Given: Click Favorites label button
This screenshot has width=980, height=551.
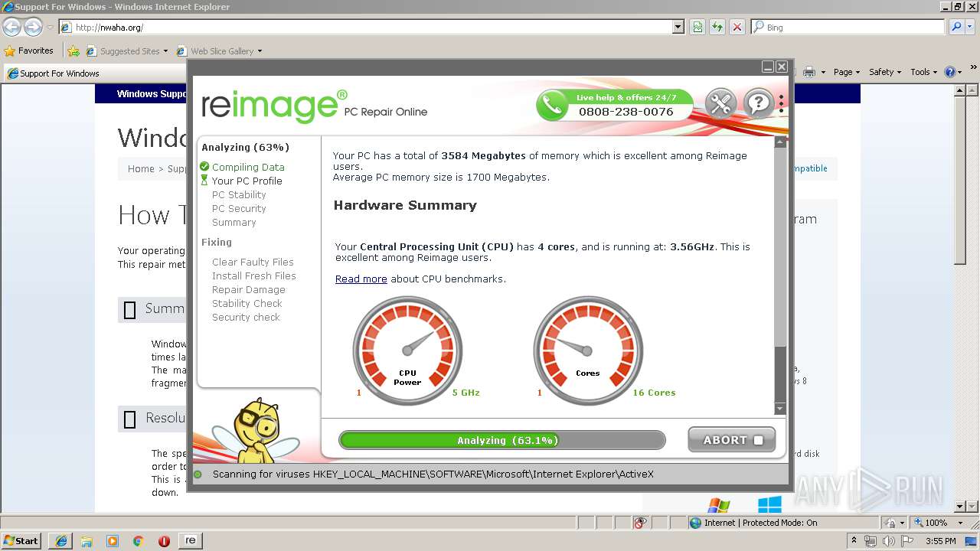Looking at the screenshot, I should (29, 51).
